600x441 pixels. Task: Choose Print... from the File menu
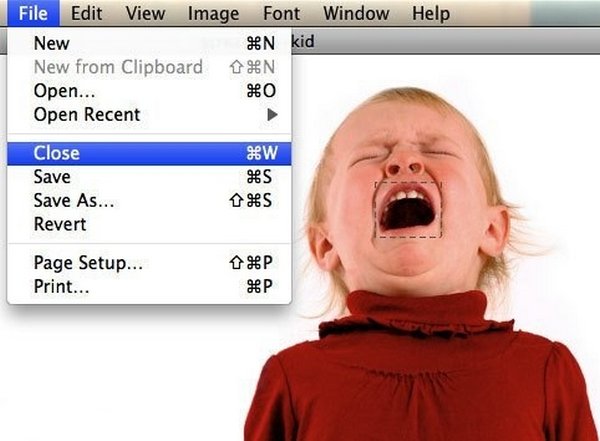[x=149, y=286]
